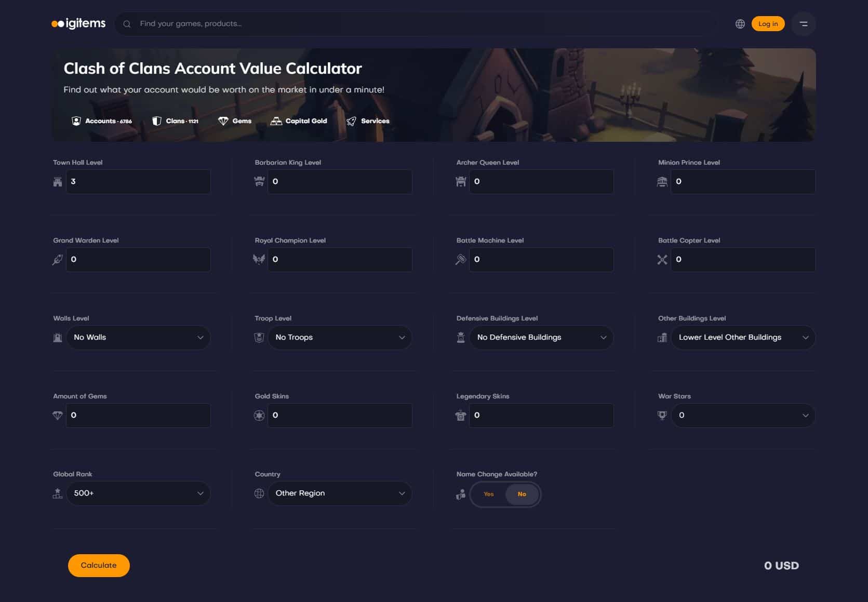Click the Grand Warden icon
868x602 pixels.
pos(58,260)
